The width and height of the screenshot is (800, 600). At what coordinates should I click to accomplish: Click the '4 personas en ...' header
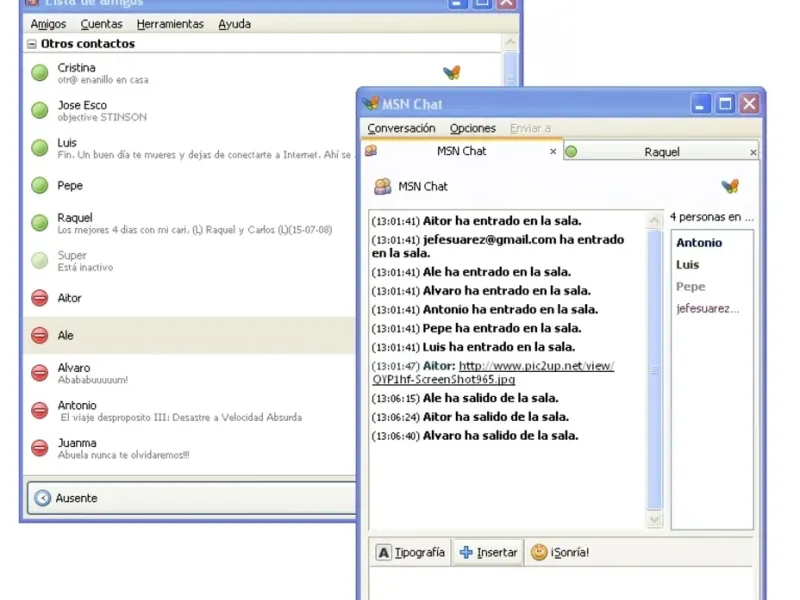[x=711, y=217]
